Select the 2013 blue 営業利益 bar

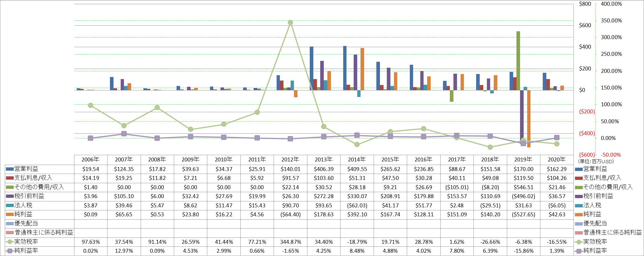point(312,68)
